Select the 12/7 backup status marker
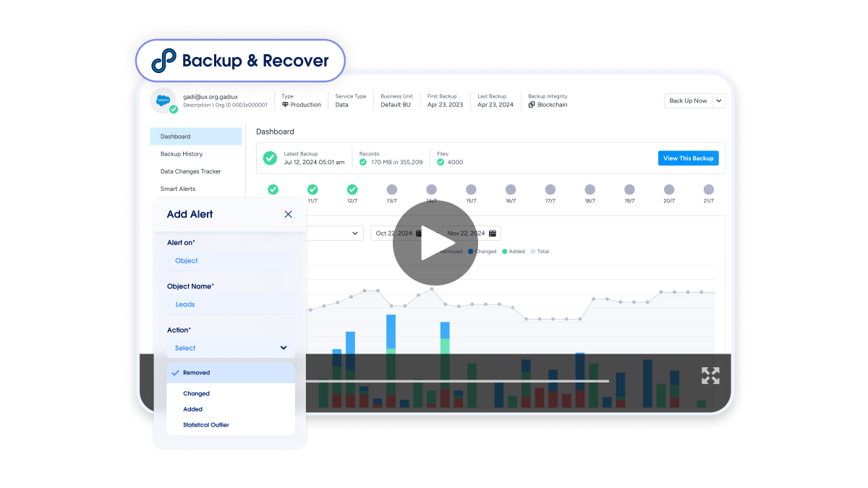Image resolution: width=868 pixels, height=488 pixels. click(x=352, y=189)
